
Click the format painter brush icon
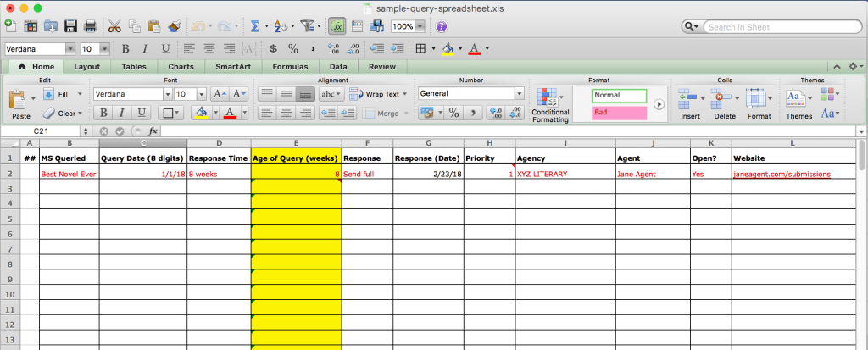[175, 26]
